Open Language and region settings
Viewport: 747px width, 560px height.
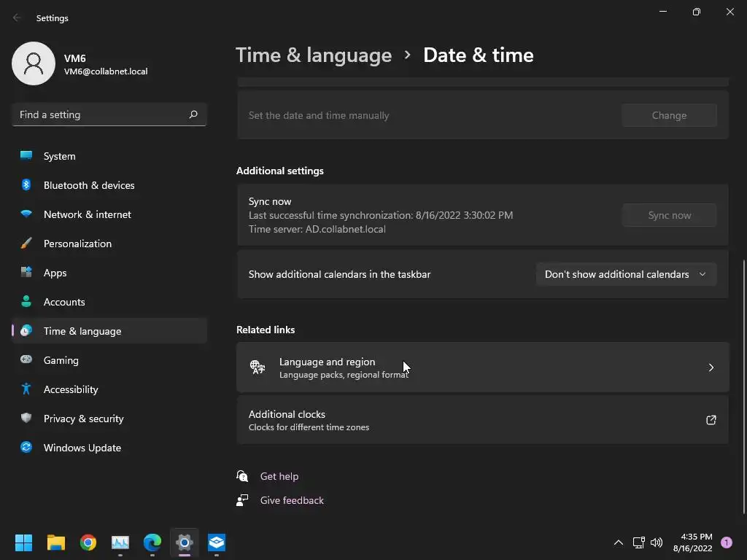pyautogui.click(x=483, y=367)
